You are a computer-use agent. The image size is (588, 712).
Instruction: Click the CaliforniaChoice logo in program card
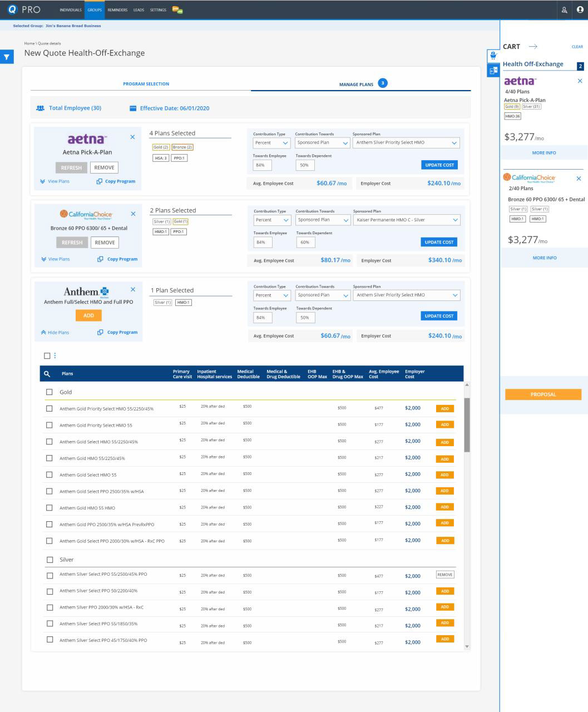[86, 214]
